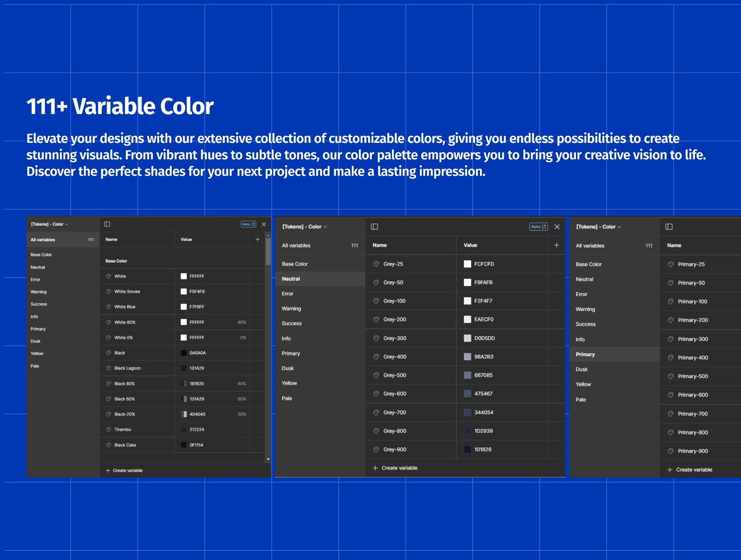Click the FFFFFF swatch for White
This screenshot has width=741, height=560.
[x=184, y=276]
